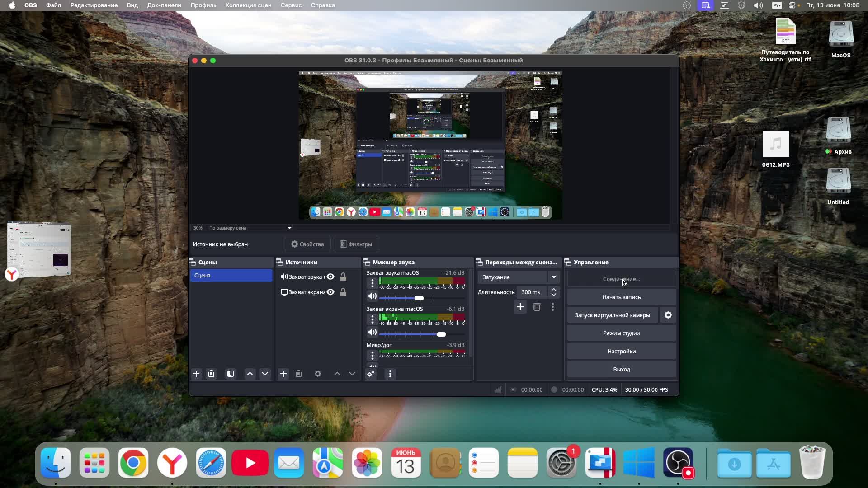The height and width of the screenshot is (488, 868).
Task: Open OBS app in the Dock
Action: pyautogui.click(x=678, y=463)
